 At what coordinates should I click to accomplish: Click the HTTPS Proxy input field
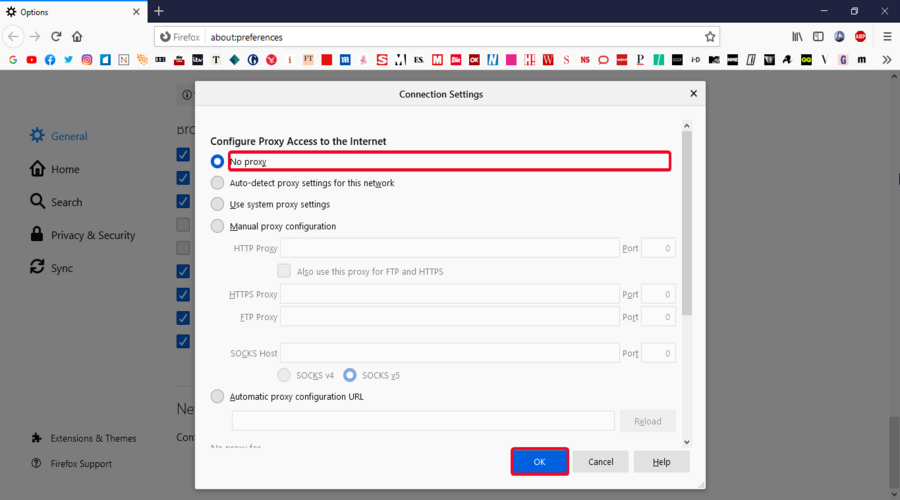[449, 294]
